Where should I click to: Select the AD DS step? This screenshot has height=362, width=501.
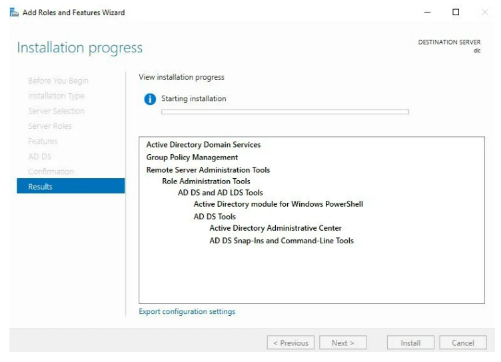[40, 156]
